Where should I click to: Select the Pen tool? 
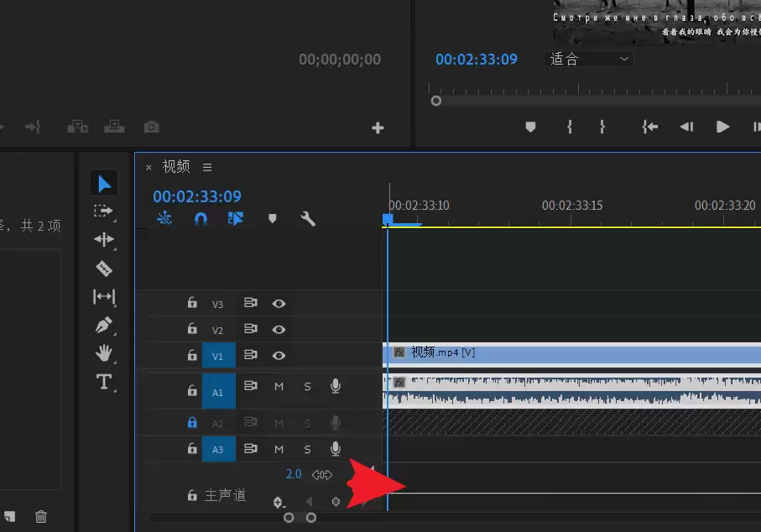click(x=104, y=325)
